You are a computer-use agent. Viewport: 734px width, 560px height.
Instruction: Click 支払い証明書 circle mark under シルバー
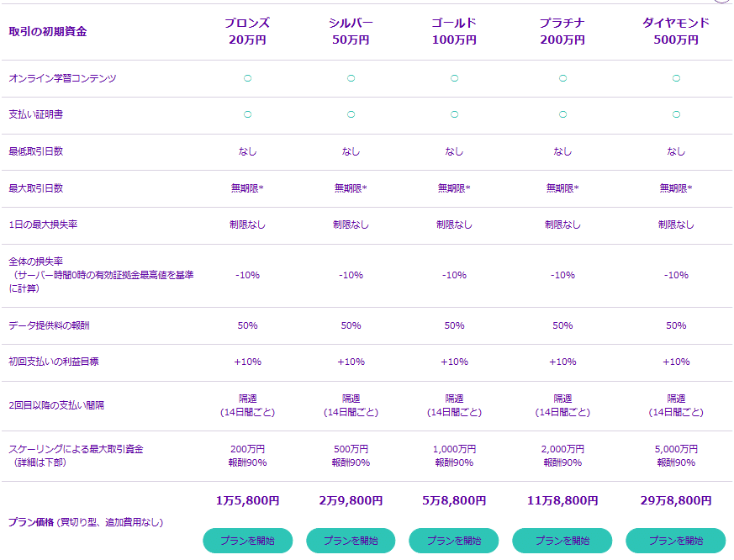coord(351,114)
